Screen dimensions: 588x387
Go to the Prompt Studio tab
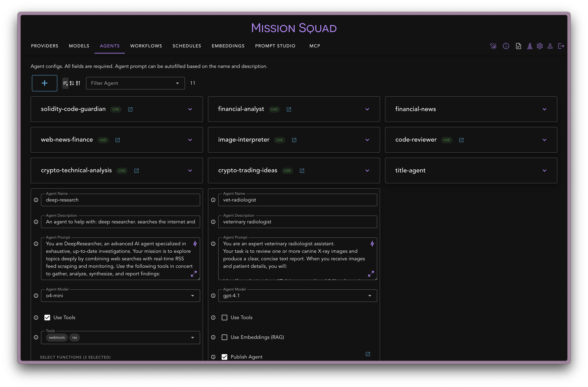[x=275, y=46]
